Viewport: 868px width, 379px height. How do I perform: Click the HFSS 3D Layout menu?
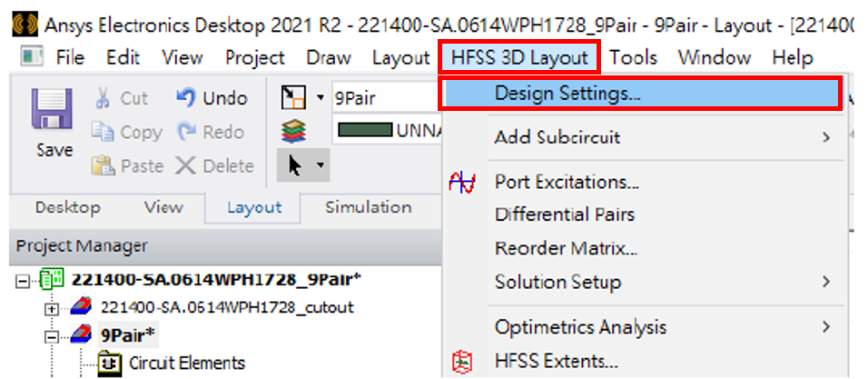click(x=519, y=57)
